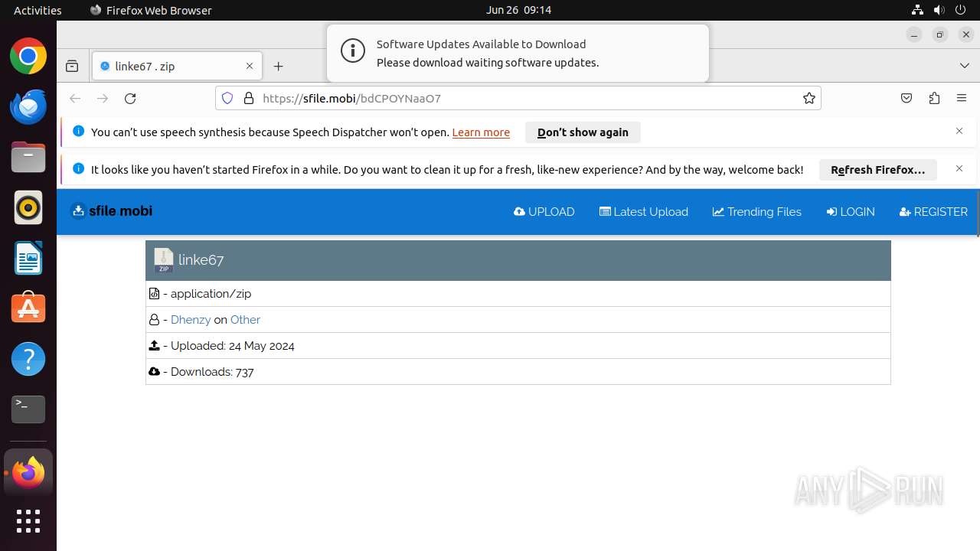Open the Activities overview
980x551 pixels.
(38, 10)
